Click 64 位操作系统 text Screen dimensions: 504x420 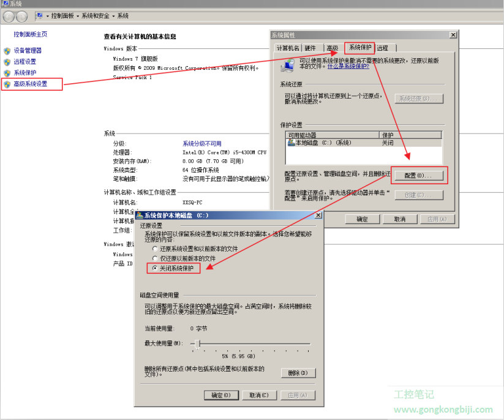pos(201,170)
